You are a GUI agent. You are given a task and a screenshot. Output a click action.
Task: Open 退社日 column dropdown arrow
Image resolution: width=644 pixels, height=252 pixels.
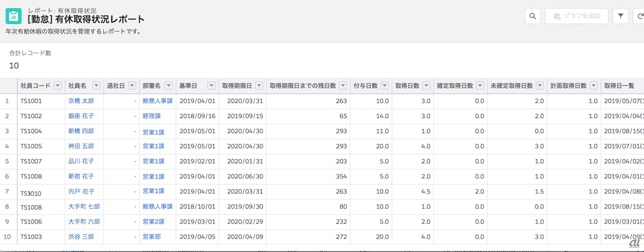132,86
